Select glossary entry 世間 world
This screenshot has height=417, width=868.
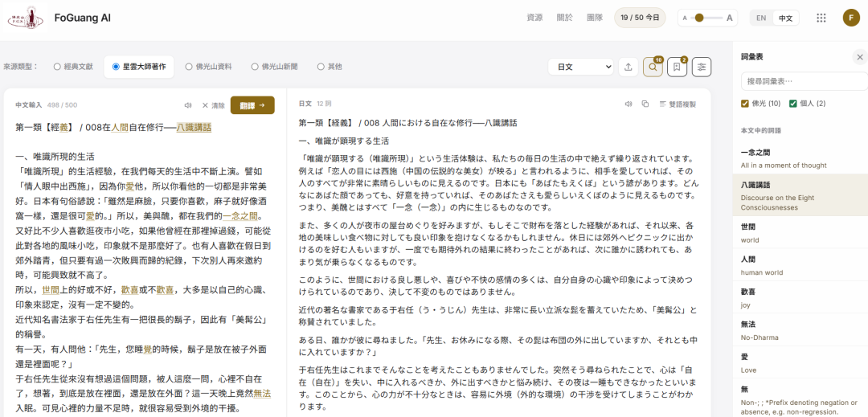click(800, 233)
